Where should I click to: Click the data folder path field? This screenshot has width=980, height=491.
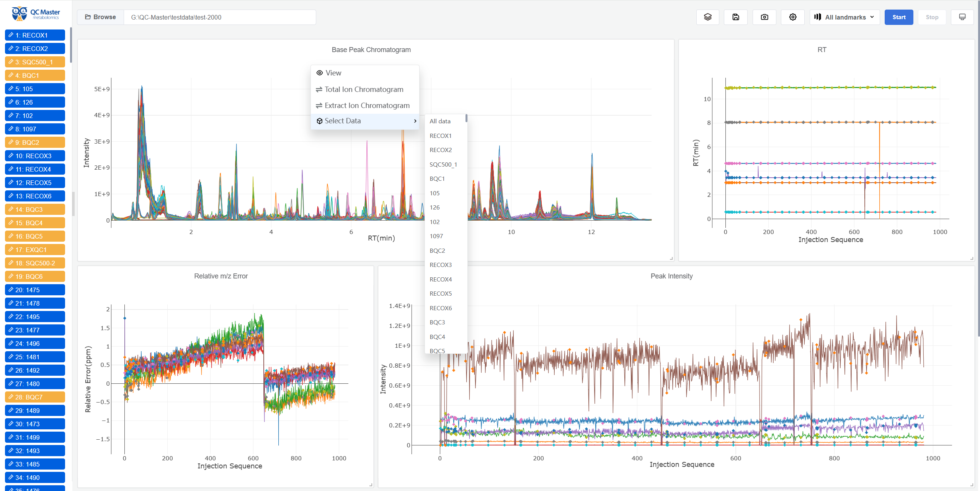220,17
